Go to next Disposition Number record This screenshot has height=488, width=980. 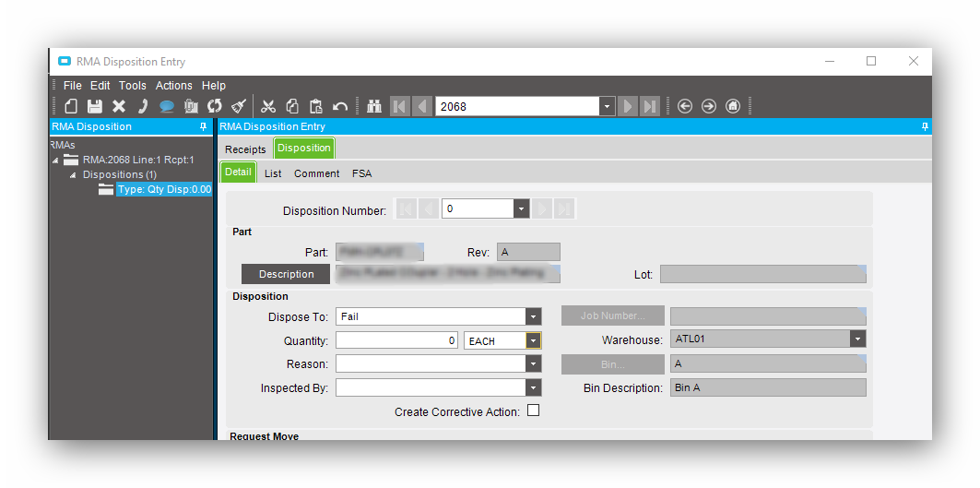(542, 209)
